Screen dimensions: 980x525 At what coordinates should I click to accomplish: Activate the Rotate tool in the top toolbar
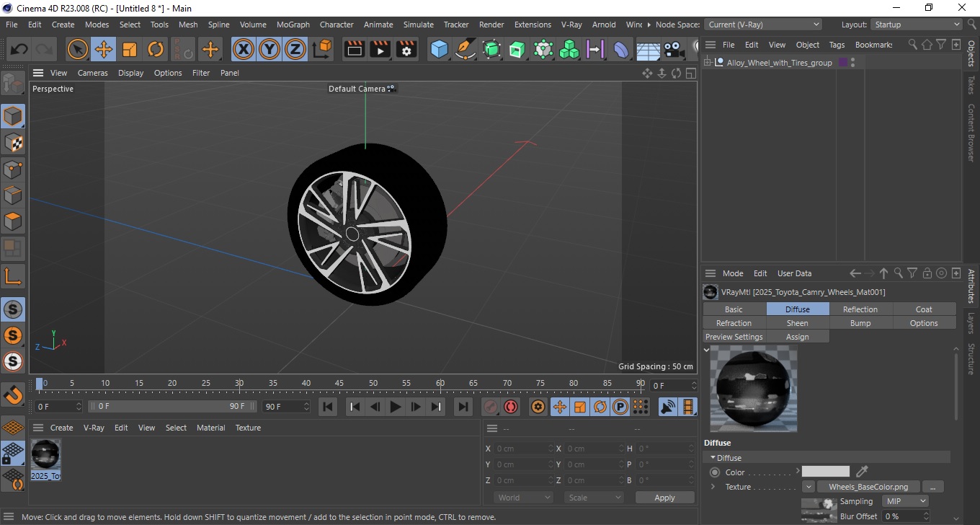[x=156, y=50]
